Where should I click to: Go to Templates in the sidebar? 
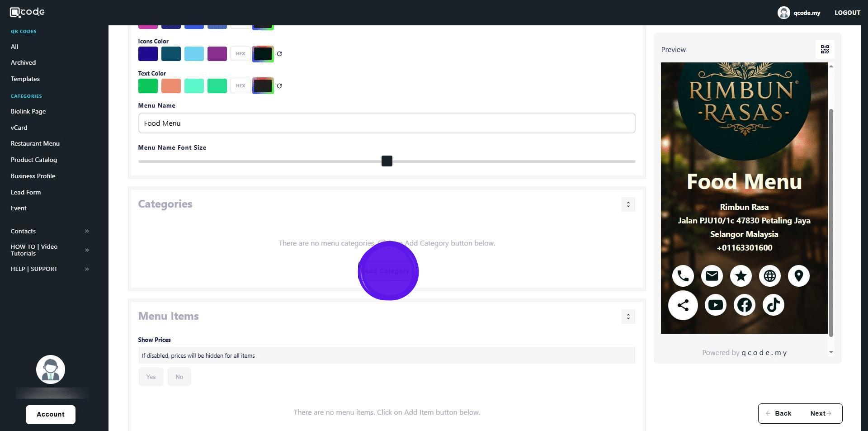(x=25, y=79)
